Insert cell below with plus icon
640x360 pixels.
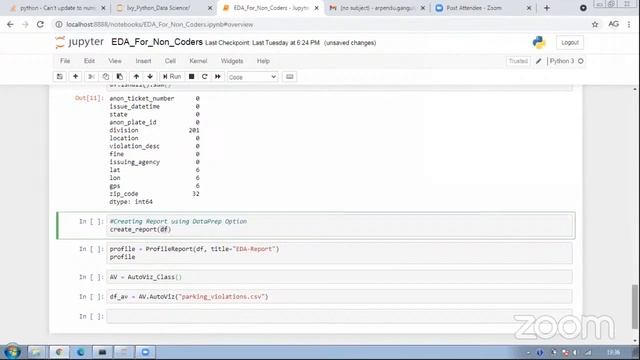pos(76,77)
